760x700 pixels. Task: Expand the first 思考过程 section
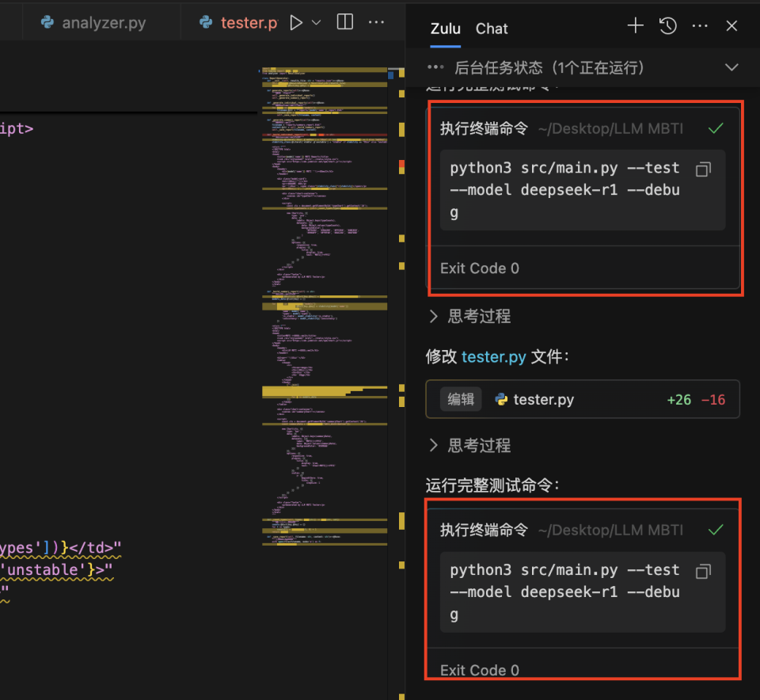coord(469,316)
